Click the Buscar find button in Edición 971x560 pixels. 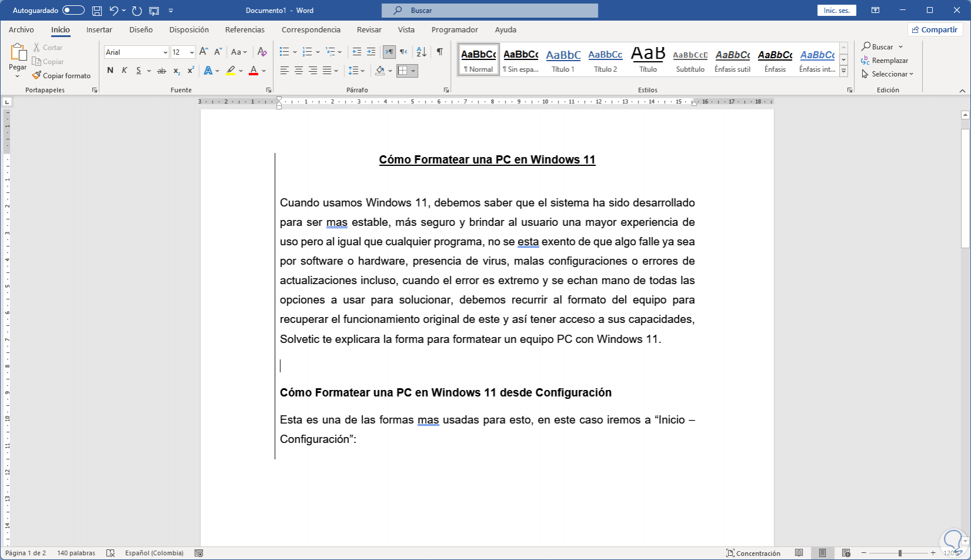click(877, 46)
